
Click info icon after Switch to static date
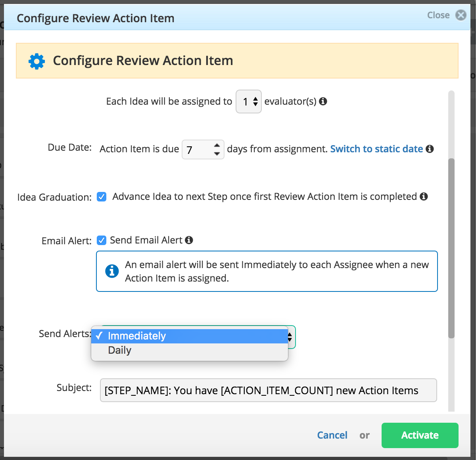pos(430,149)
